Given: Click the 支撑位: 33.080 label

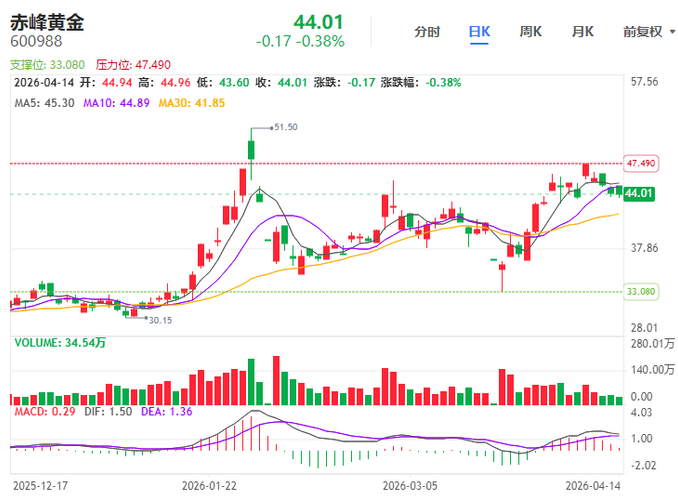Looking at the screenshot, I should point(48,65).
